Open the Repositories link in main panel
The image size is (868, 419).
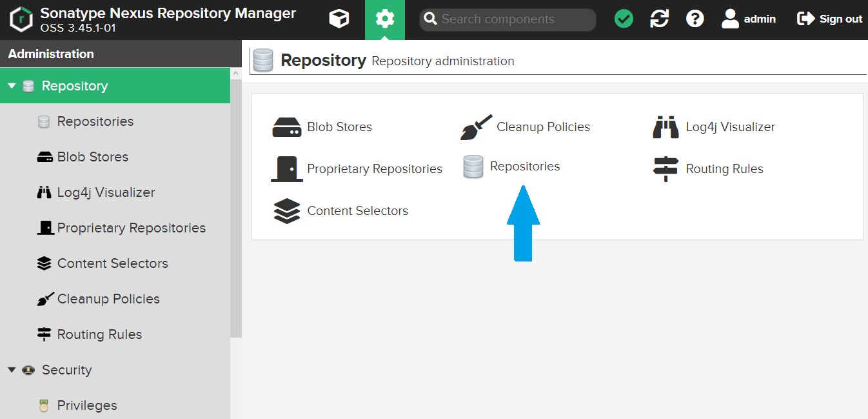pos(525,167)
